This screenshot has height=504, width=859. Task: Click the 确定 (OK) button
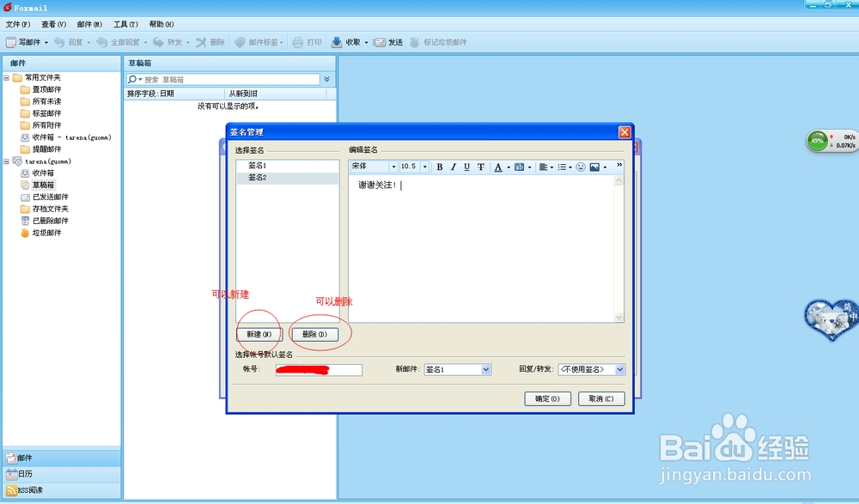pyautogui.click(x=547, y=398)
